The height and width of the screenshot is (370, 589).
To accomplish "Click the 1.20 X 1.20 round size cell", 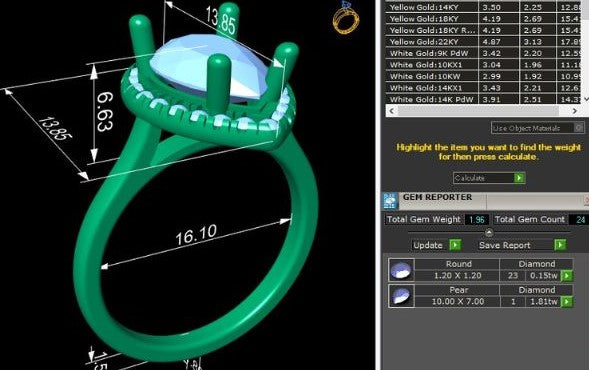I will 458,275.
